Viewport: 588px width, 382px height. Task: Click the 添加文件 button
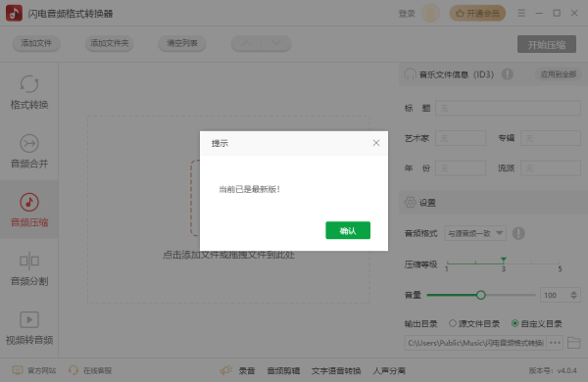pyautogui.click(x=36, y=43)
